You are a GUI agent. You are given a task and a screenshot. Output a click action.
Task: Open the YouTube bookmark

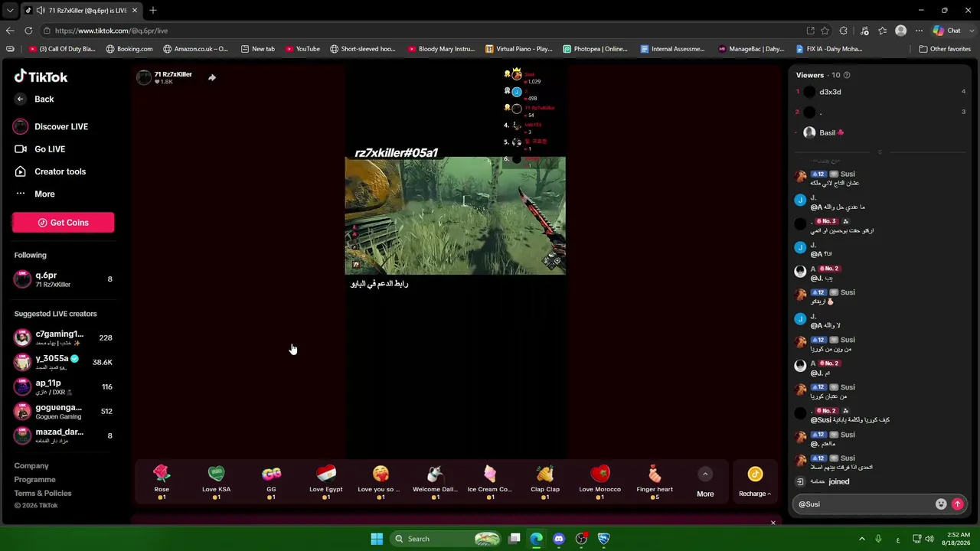(302, 49)
